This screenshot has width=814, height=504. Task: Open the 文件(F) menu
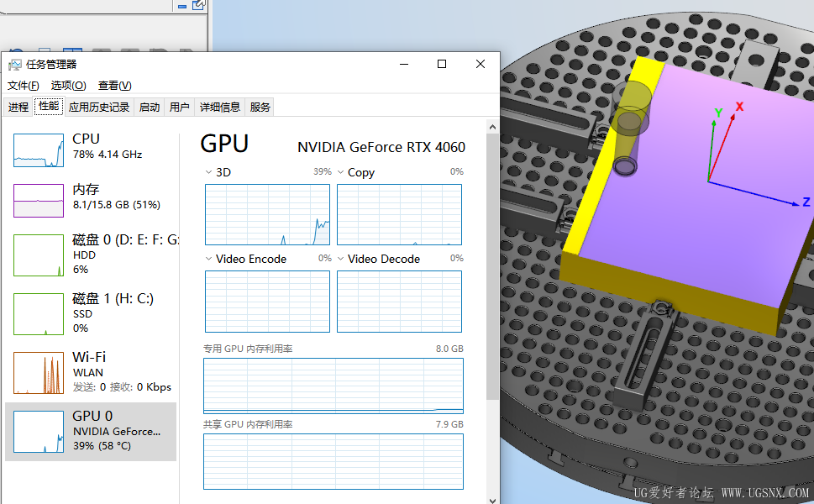(23, 85)
